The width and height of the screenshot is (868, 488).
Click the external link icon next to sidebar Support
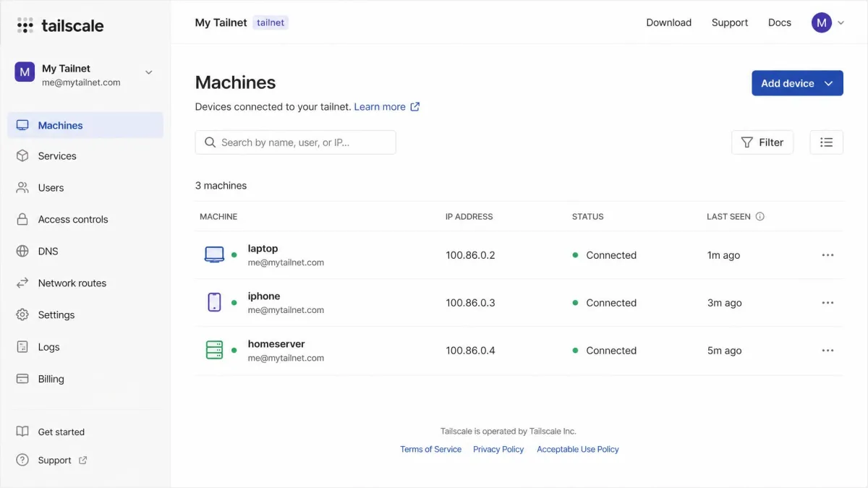(x=82, y=460)
